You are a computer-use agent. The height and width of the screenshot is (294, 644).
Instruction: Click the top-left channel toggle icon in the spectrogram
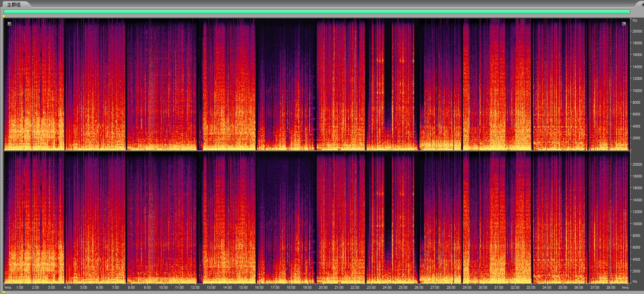(9, 24)
